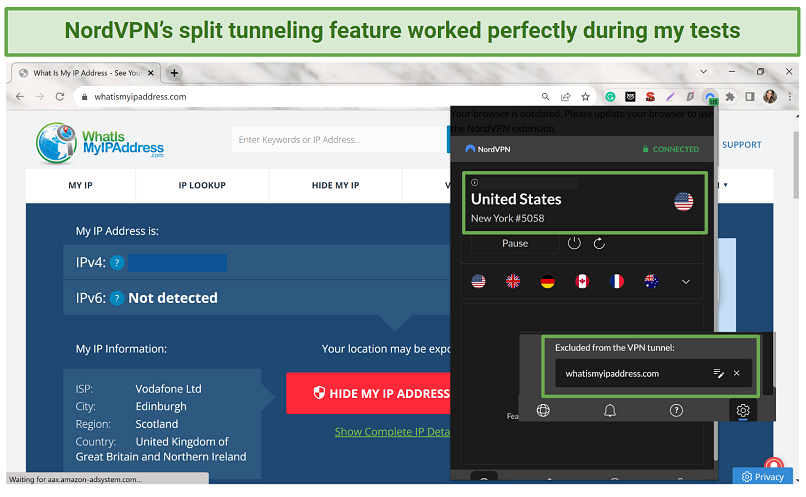806x497 pixels.
Task: Open Chrome three-dot menu
Action: click(790, 97)
